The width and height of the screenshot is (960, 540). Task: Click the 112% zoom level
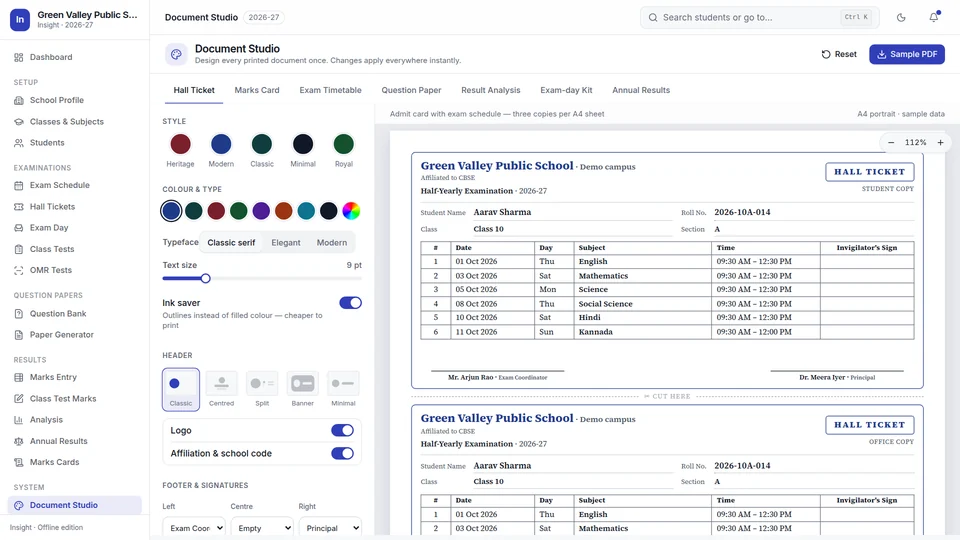click(x=916, y=142)
